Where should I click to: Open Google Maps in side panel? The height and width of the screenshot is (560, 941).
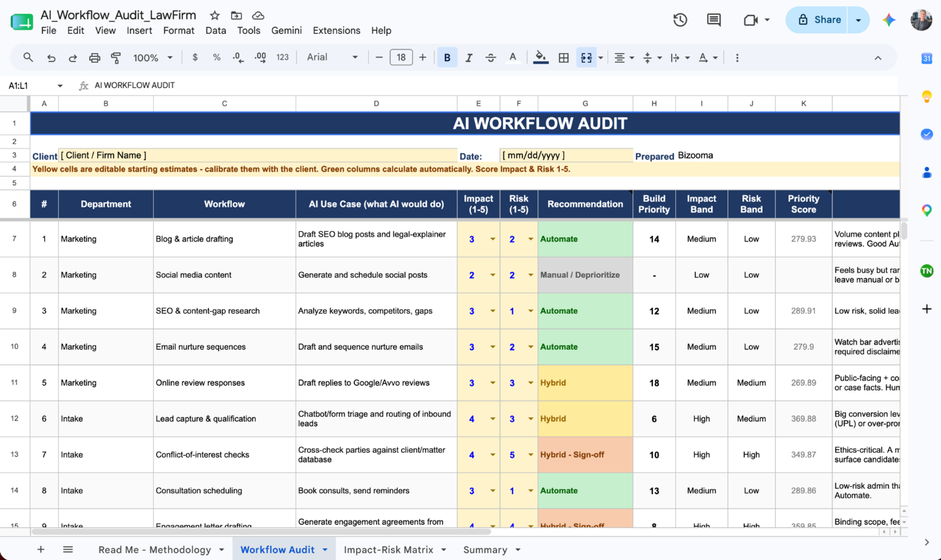coord(927,210)
